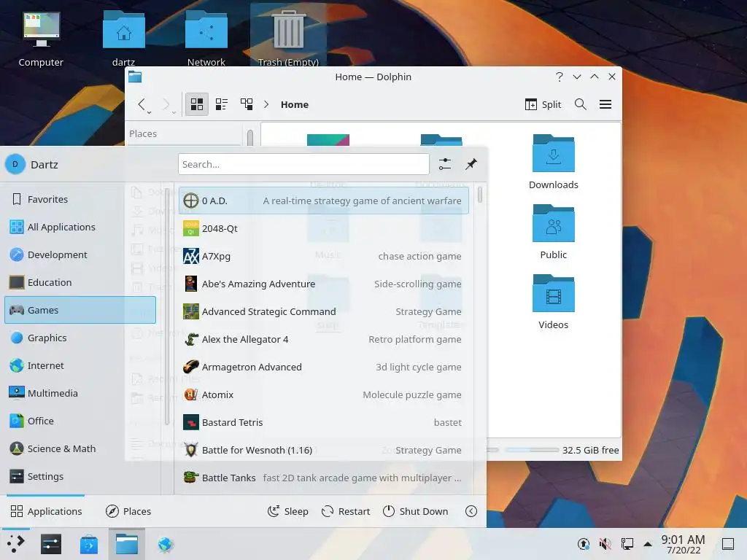
Task: Click the Sleep button
Action: 287,511
